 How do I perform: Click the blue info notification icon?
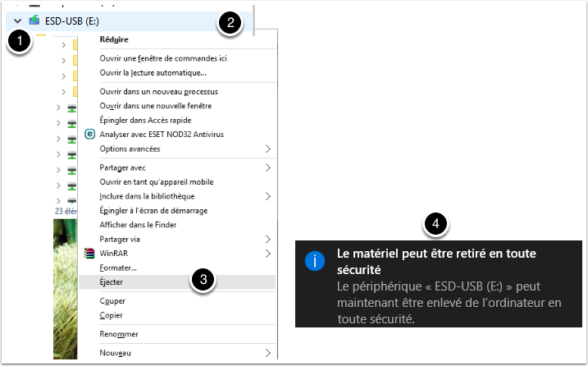point(316,261)
